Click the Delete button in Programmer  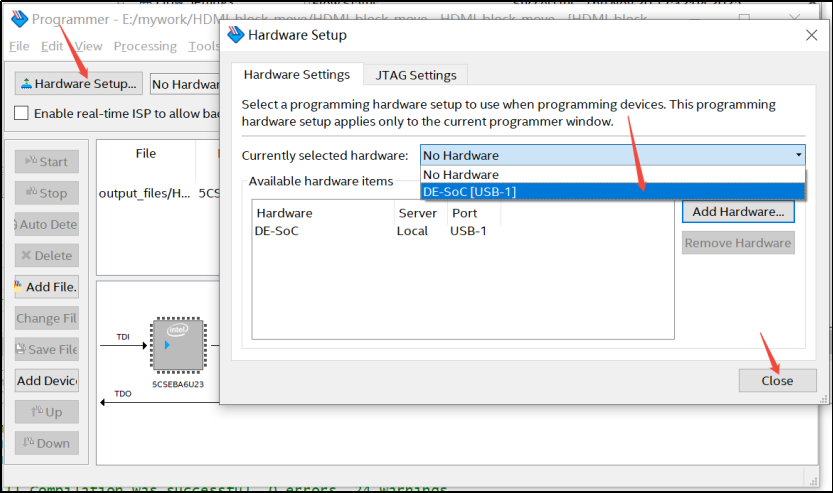tap(47, 256)
